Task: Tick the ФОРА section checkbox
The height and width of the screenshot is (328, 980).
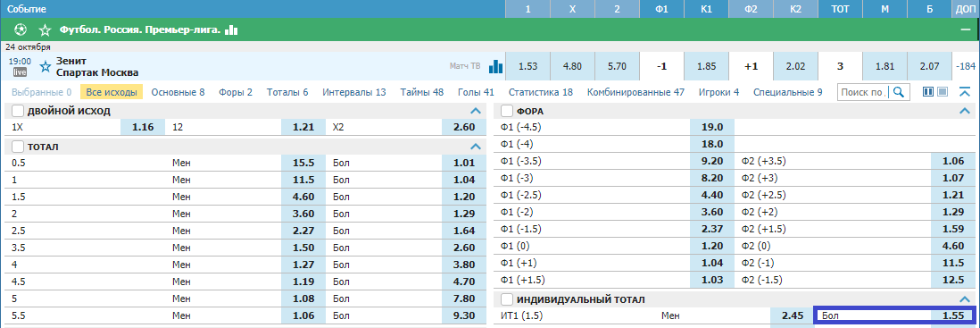Action: [x=508, y=112]
